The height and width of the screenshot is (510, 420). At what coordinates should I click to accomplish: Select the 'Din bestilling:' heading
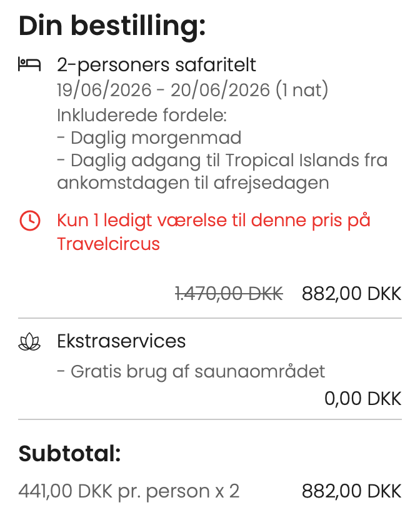(x=112, y=26)
